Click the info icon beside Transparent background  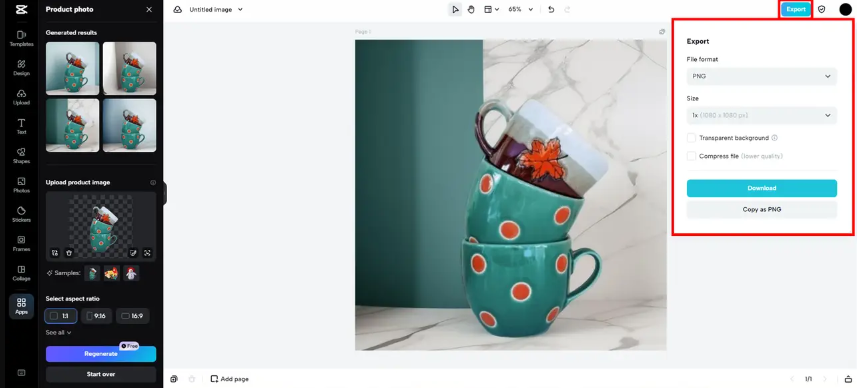pos(774,138)
